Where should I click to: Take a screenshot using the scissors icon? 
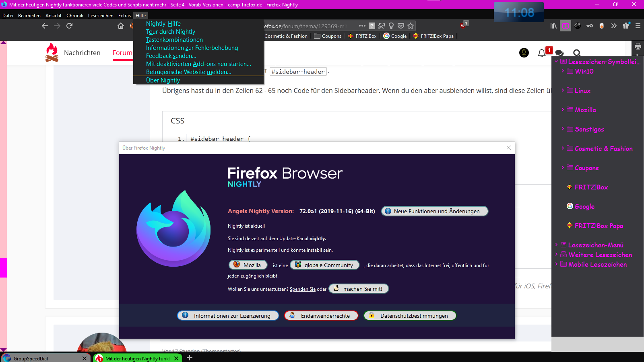click(382, 26)
